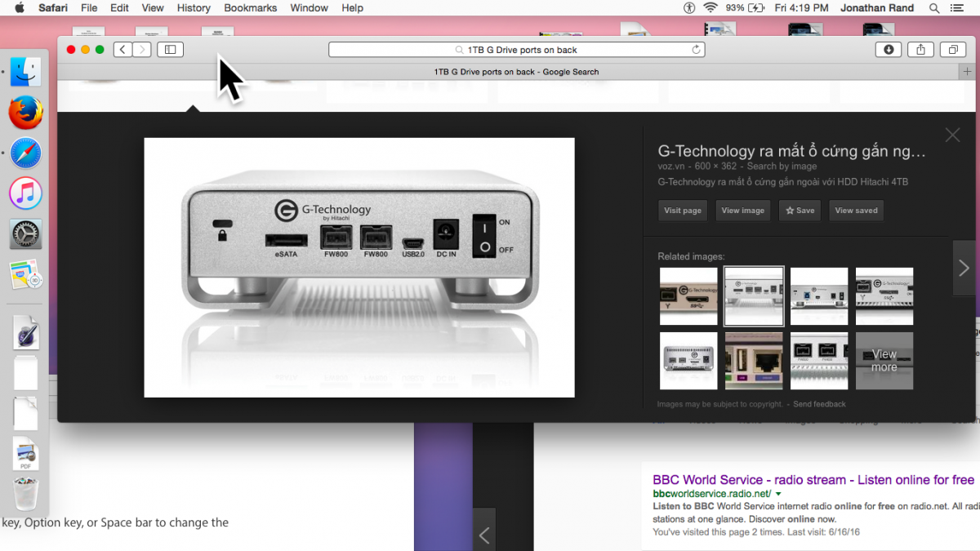Expand dropdown arrow beside bbcworldservice.radio.net URL
Screen dimensions: 980x551
[x=778, y=495]
